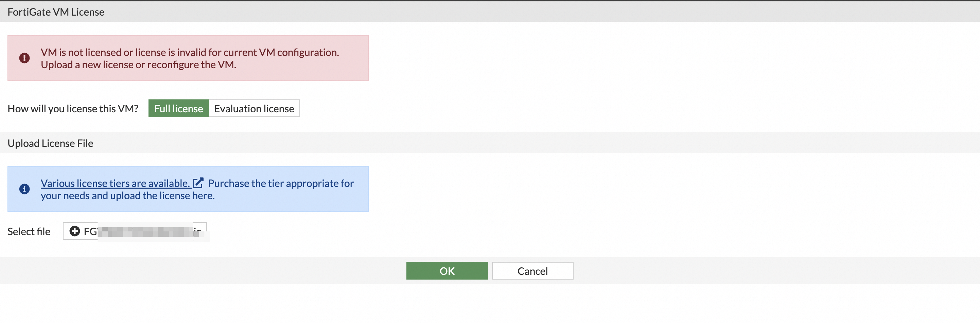Click the 'How will you license this VM?' label
The width and height of the screenshot is (980, 323).
(x=73, y=109)
